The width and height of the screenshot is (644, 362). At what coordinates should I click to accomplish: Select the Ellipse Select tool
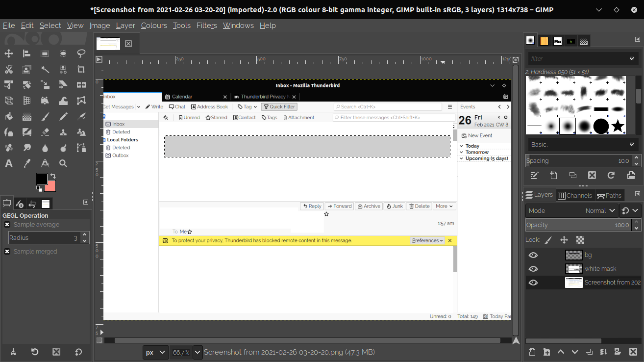[63, 53]
